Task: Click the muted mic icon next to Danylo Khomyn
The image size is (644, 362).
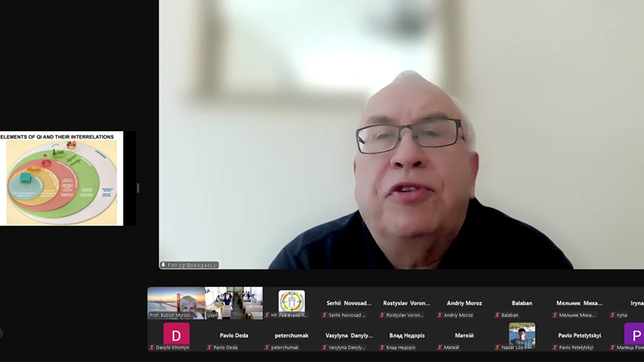Action: click(152, 348)
